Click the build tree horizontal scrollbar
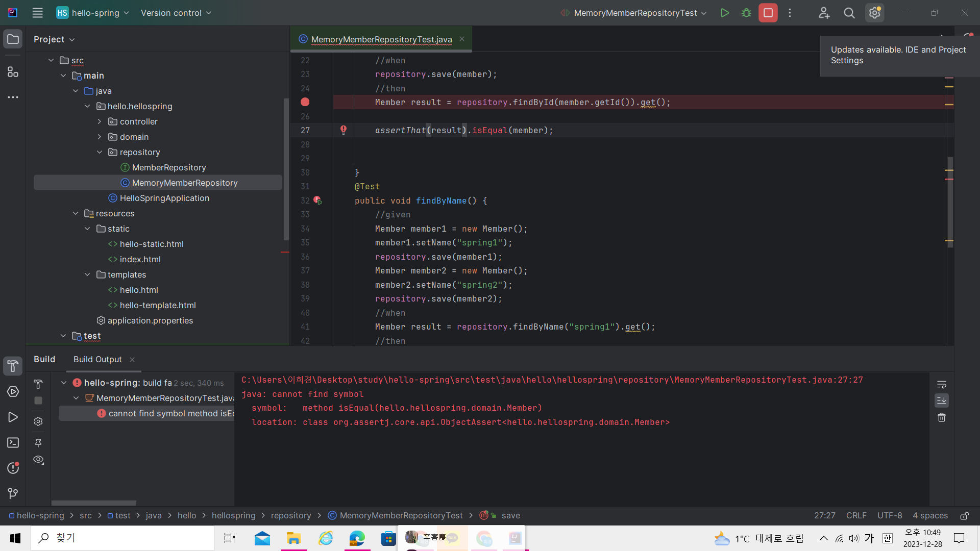Viewport: 980px width, 551px height. click(94, 503)
